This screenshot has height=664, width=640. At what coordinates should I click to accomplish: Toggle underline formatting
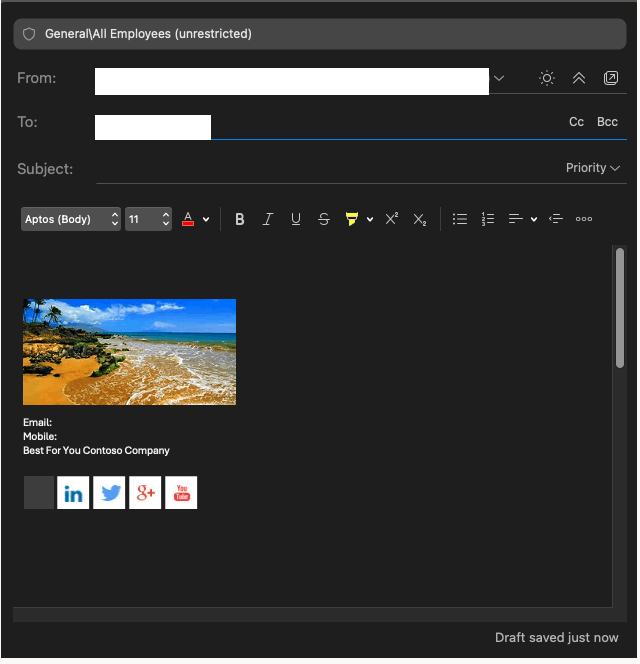(296, 219)
